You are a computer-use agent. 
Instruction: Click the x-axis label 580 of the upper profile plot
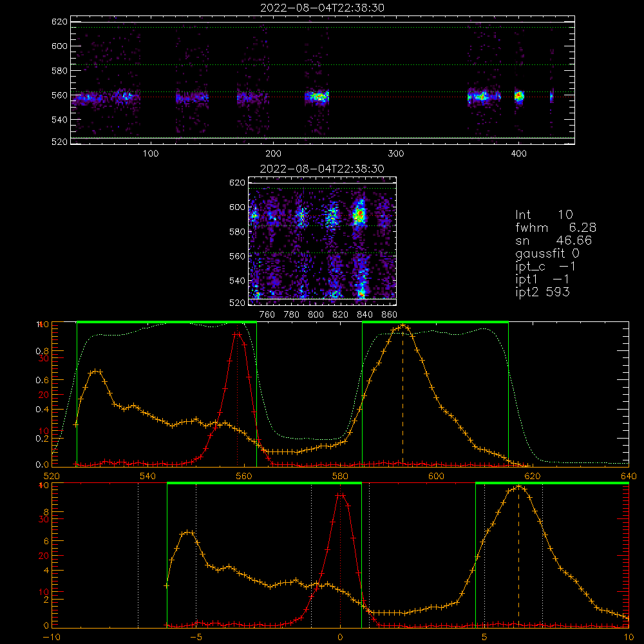coord(340,476)
